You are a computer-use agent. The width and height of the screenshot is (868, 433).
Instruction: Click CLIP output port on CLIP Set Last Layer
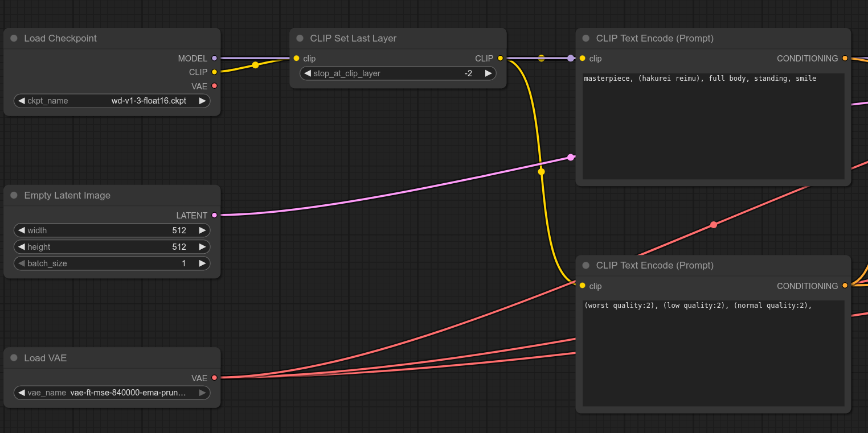coord(500,58)
